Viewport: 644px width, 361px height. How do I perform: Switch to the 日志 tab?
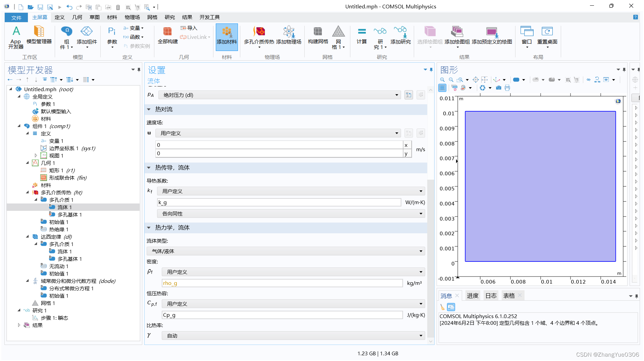(491, 296)
